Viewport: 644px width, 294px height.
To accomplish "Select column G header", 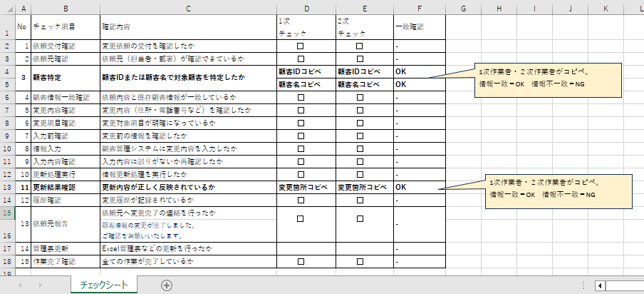I will pyautogui.click(x=463, y=9).
